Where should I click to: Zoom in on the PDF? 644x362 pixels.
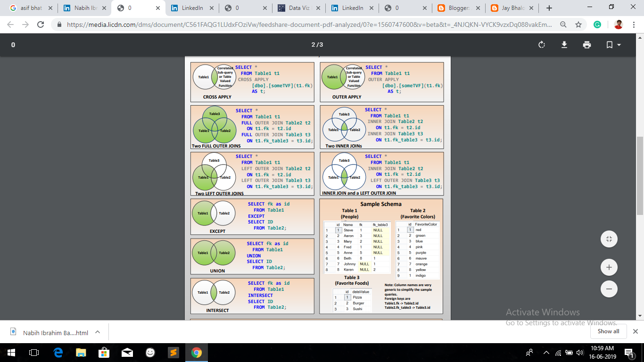coord(609,267)
